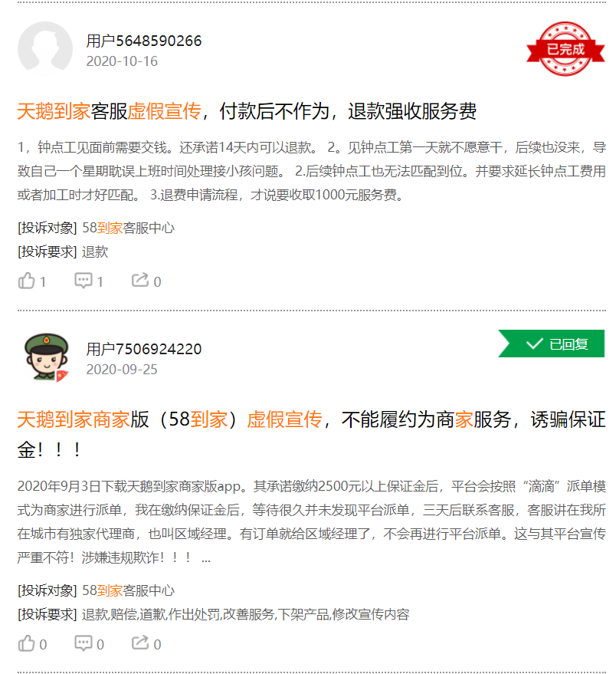Click the date 2020-09-25 under second user
The height and width of the screenshot is (674, 616).
pos(122,370)
